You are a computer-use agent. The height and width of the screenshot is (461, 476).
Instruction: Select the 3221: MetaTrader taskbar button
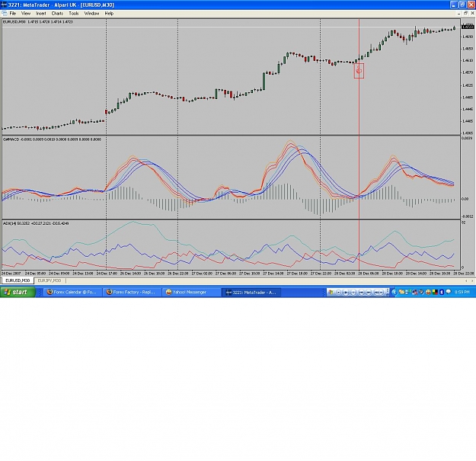pos(251,292)
